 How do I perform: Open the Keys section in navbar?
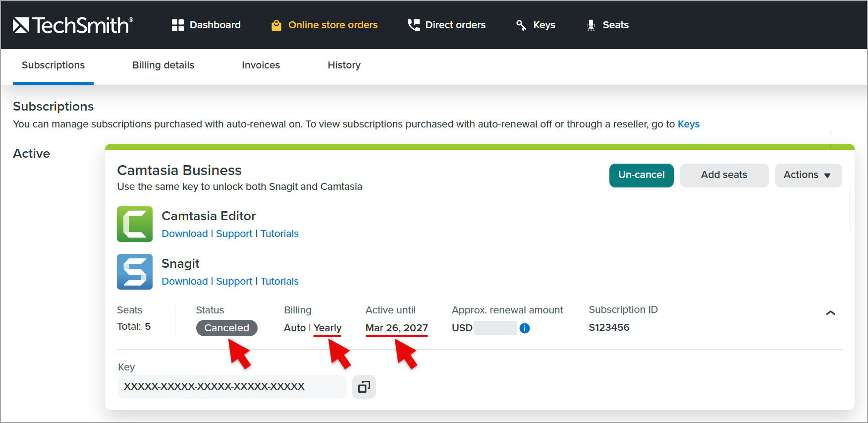click(x=544, y=25)
